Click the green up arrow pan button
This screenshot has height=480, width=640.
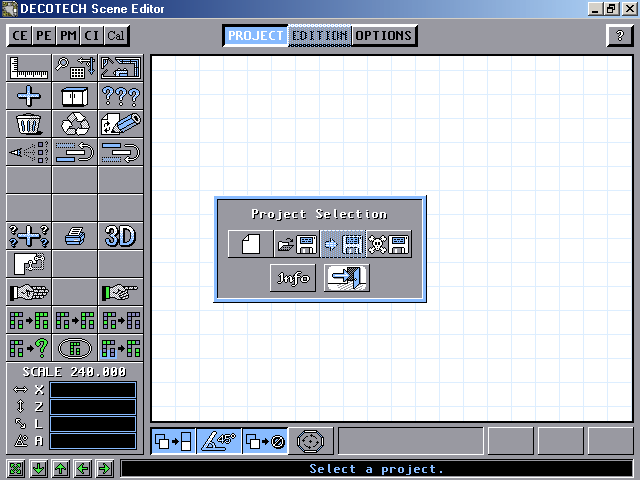point(60,468)
